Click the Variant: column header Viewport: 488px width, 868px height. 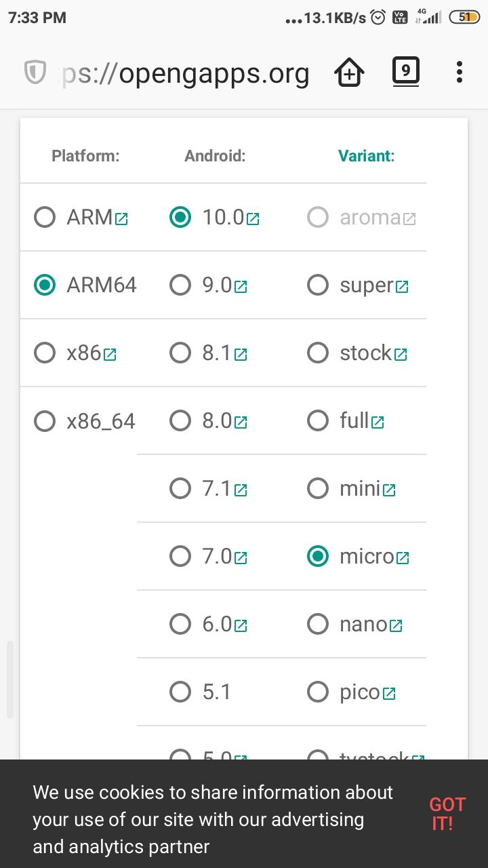coord(367,156)
